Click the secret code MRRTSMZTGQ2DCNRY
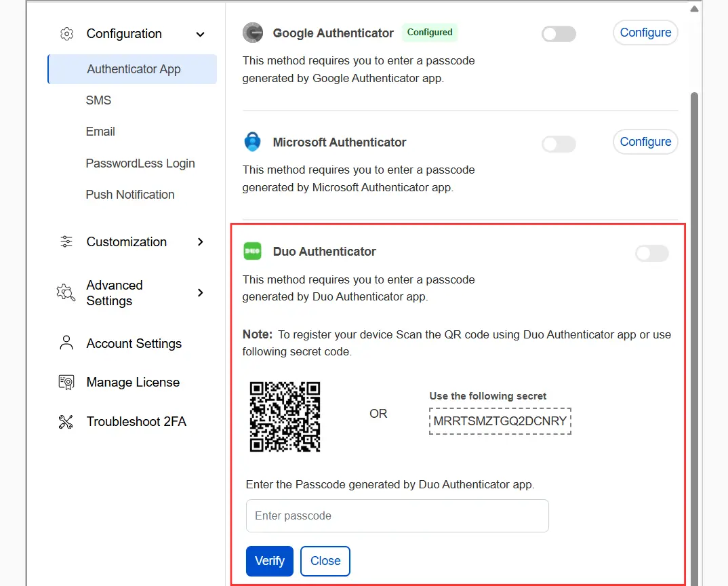This screenshot has height=586, width=728. click(500, 421)
